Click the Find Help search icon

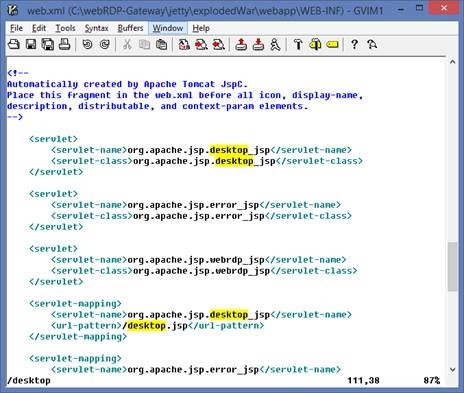372,44
